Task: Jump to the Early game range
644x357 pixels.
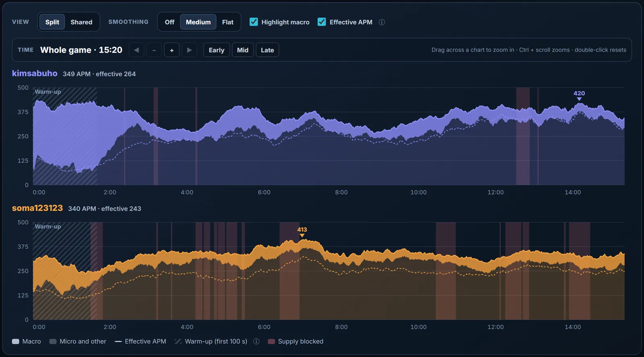Action: (x=217, y=50)
